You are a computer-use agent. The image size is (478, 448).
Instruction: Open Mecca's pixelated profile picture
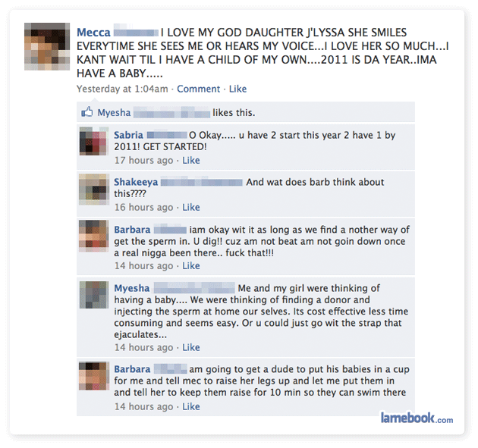pyautogui.click(x=47, y=46)
